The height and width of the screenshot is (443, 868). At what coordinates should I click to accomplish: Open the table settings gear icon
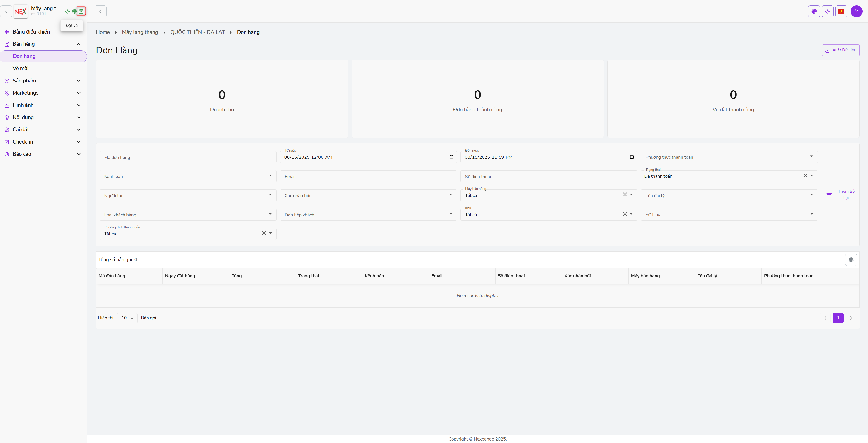[851, 260]
